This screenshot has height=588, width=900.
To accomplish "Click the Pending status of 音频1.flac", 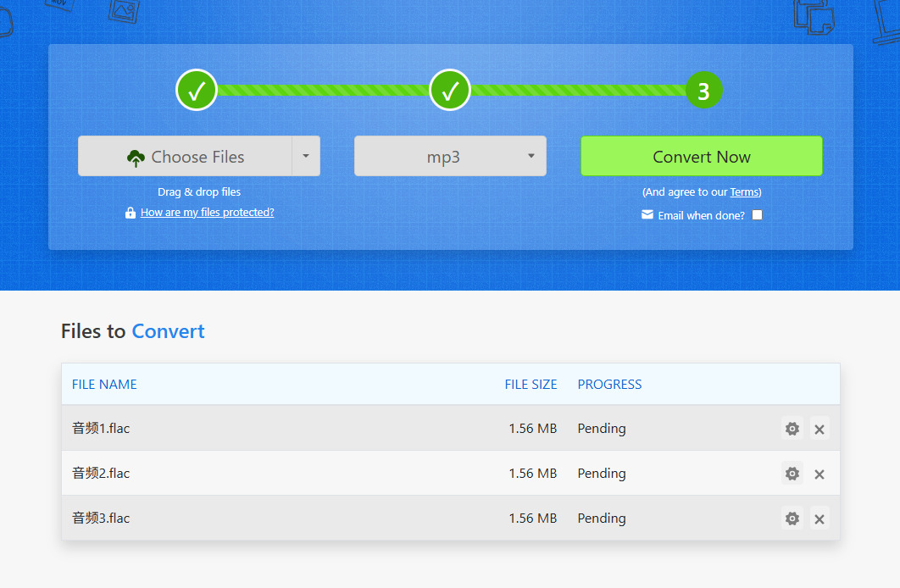I will [x=602, y=429].
